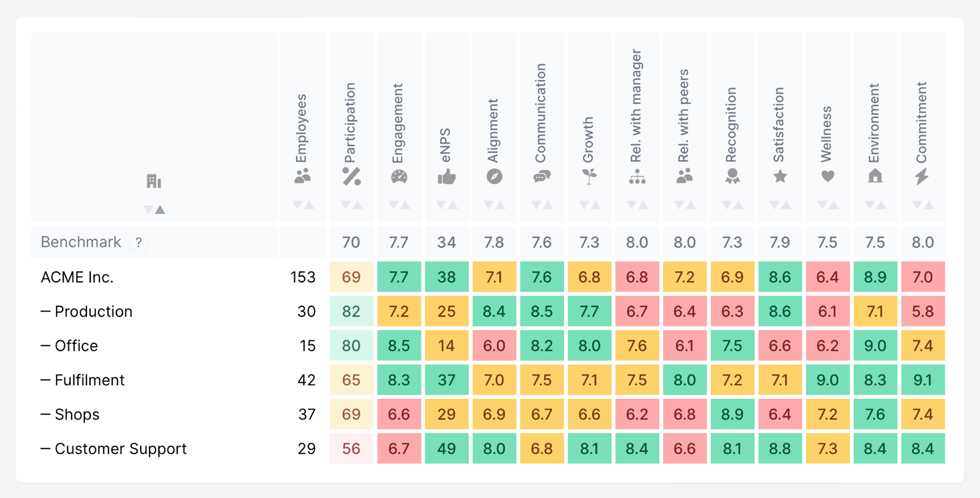Click the Commitment lightning bolt icon
The height and width of the screenshot is (498, 980).
(922, 176)
